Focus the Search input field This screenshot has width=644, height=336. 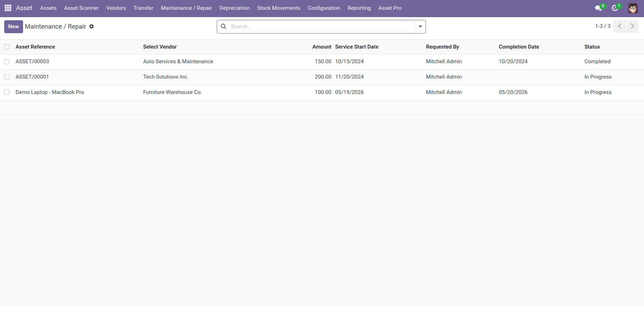click(x=322, y=27)
